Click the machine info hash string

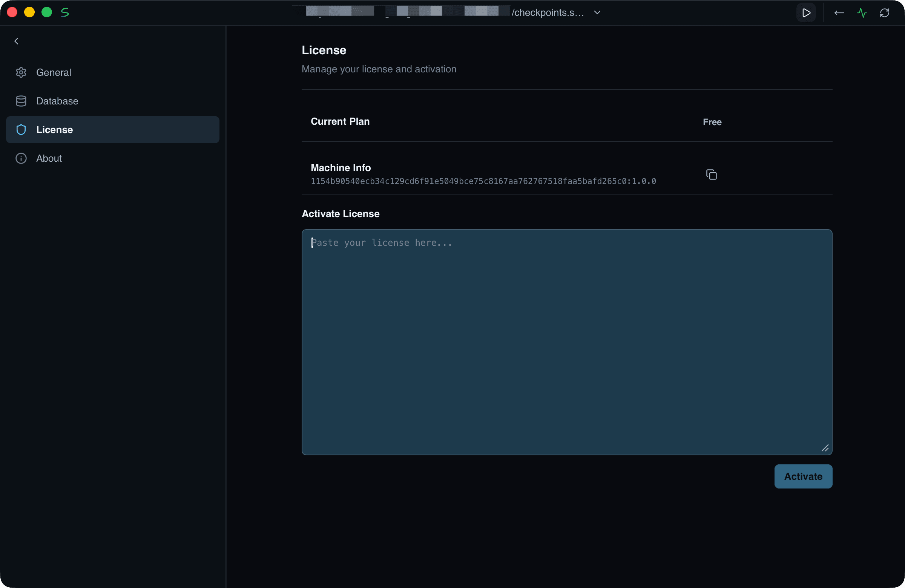pos(483,181)
